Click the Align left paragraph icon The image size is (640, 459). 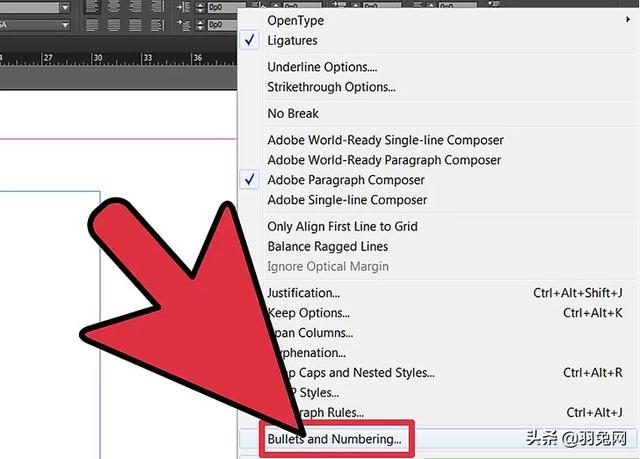(x=92, y=7)
